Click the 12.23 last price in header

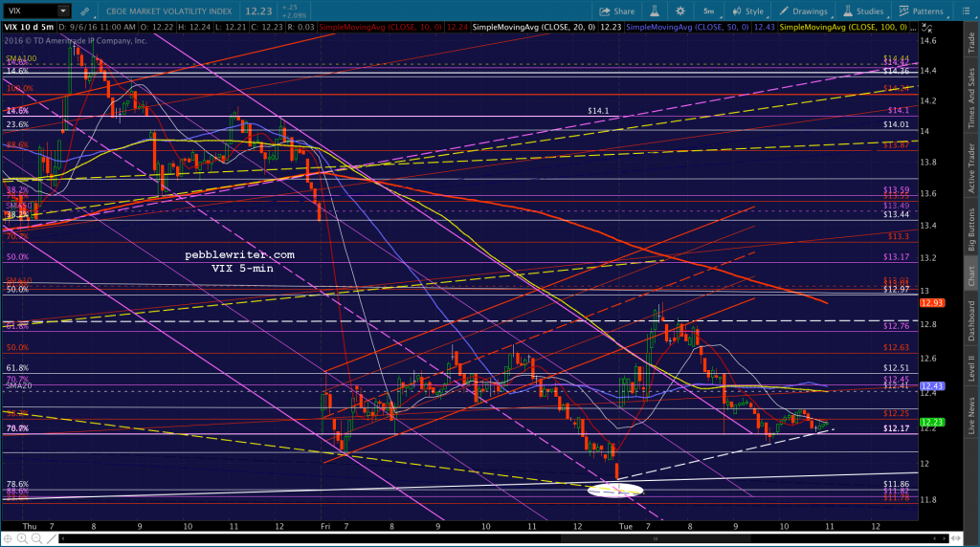click(258, 11)
